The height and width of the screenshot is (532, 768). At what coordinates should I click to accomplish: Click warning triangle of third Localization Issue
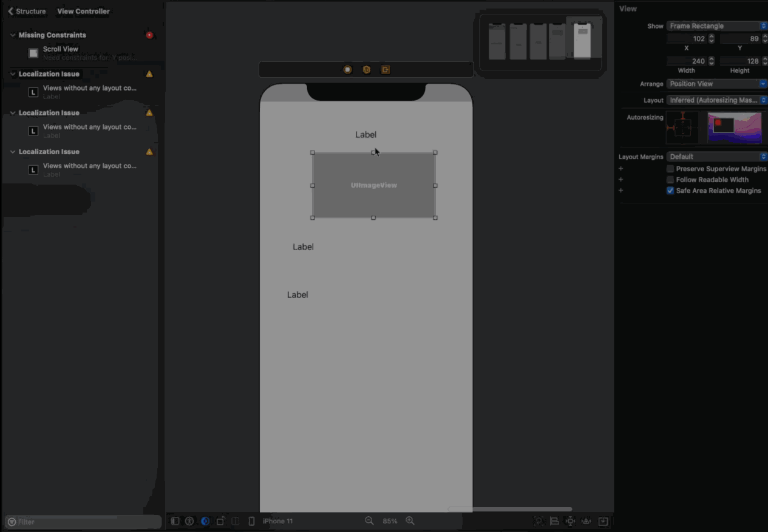pos(149,152)
